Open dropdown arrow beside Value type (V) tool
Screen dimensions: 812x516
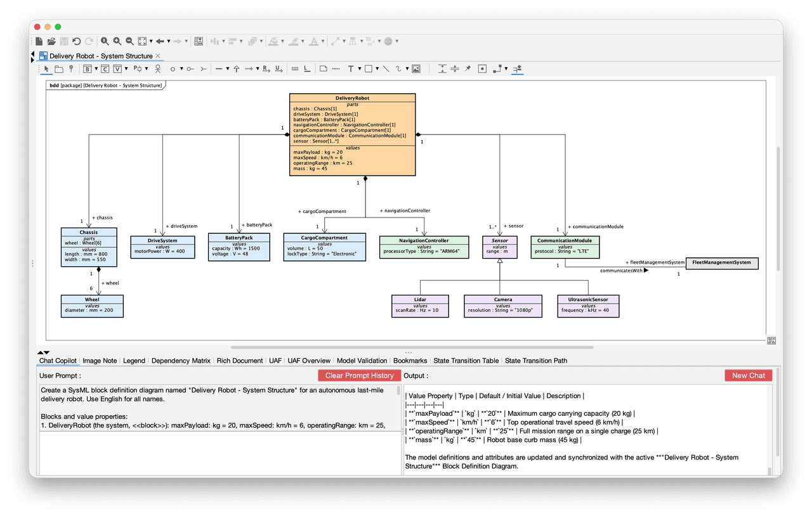point(126,68)
